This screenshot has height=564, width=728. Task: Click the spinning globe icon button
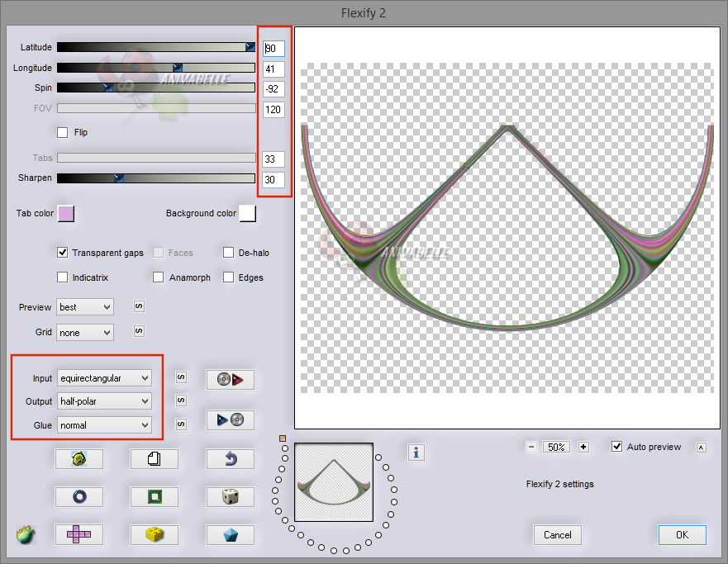[x=79, y=458]
